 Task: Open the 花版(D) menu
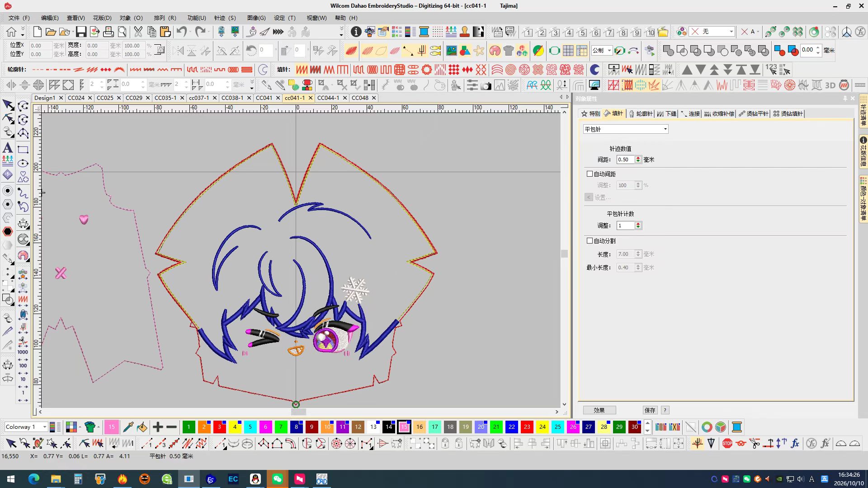pyautogui.click(x=102, y=18)
